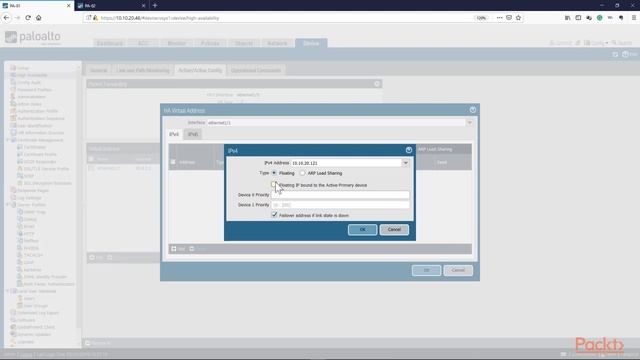Toggle Virtual Address header select-all checkbox
640x360 pixels.
point(91,159)
